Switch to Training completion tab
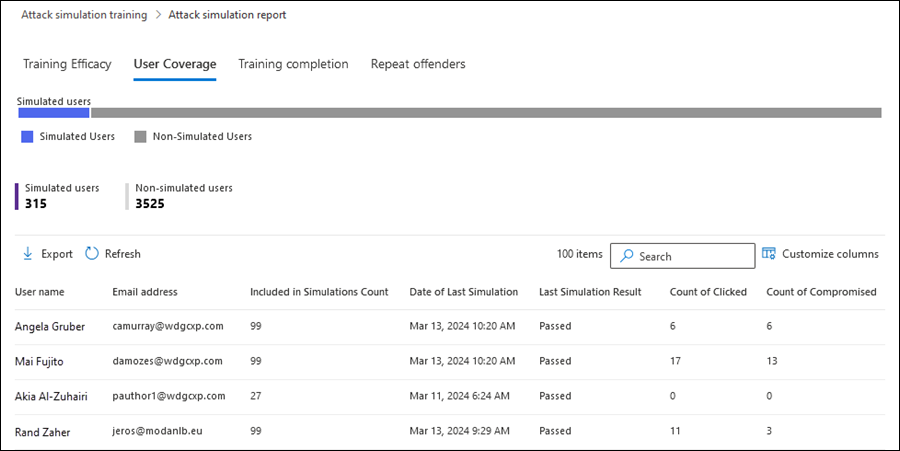This screenshot has width=900, height=451. point(293,64)
